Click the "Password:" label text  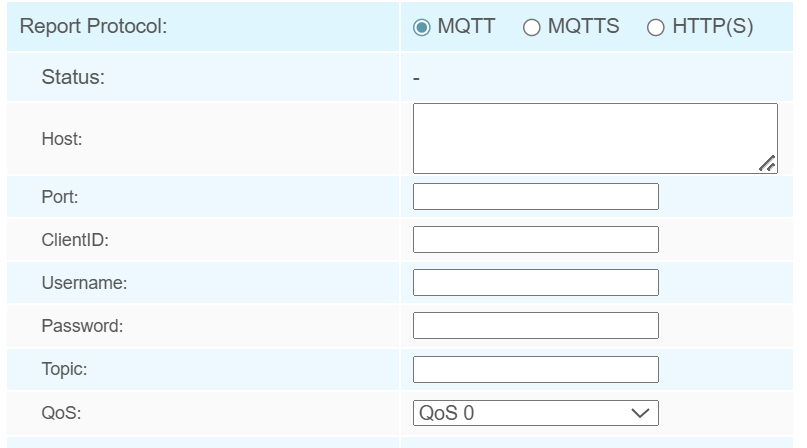tap(82, 326)
